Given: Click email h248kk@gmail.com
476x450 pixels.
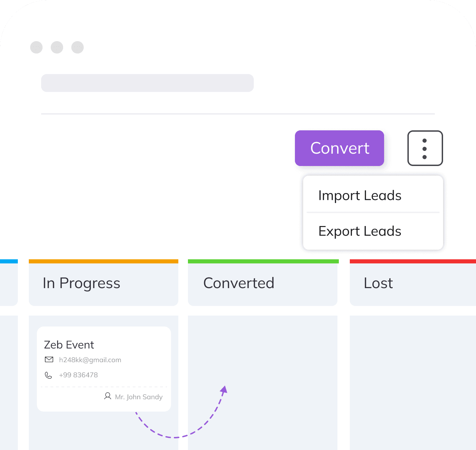Looking at the screenshot, I should coord(90,360).
